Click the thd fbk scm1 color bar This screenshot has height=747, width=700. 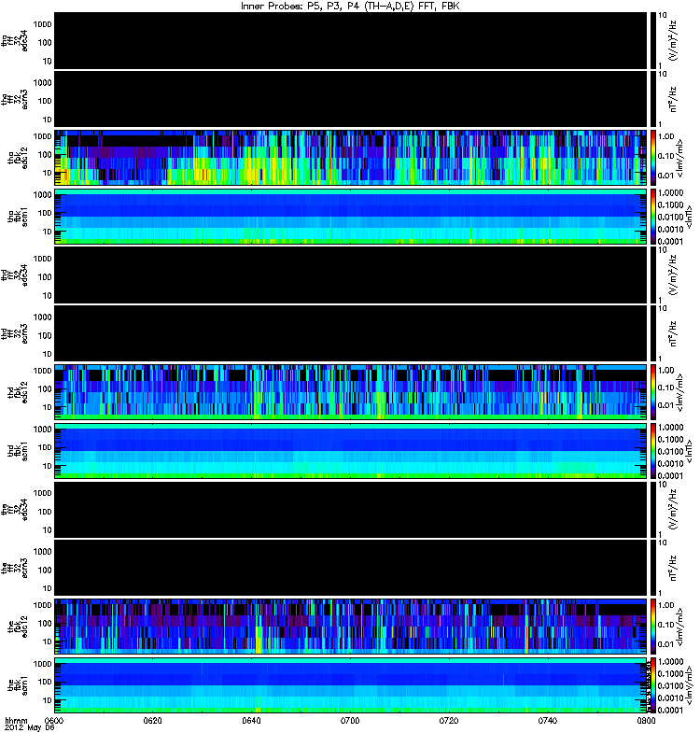pos(653,451)
